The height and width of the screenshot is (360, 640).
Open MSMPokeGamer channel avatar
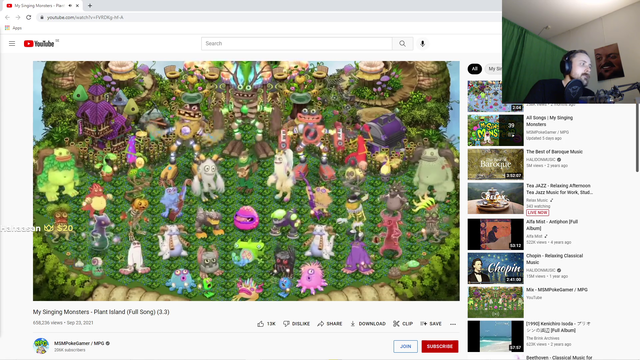(41, 346)
